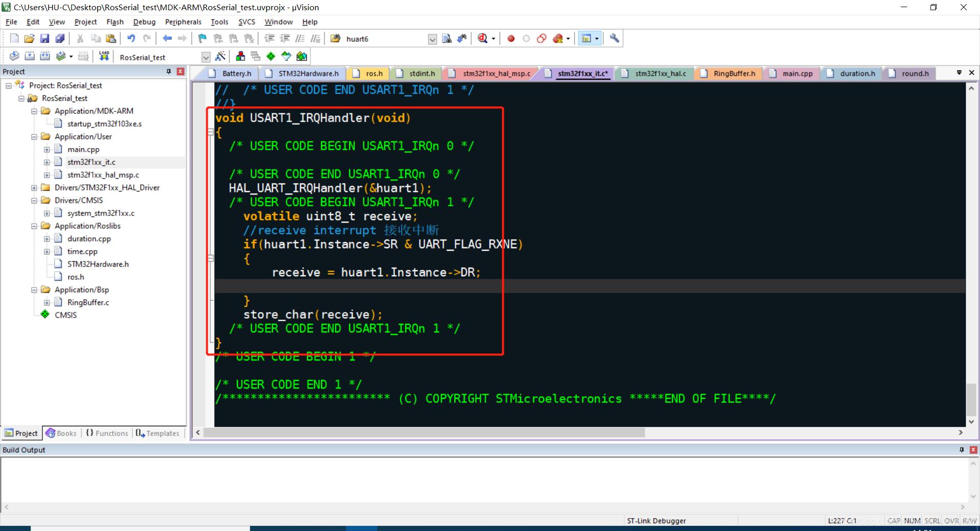Screen dimensions: 980x531
Task: Start a debug session
Action: (483, 38)
